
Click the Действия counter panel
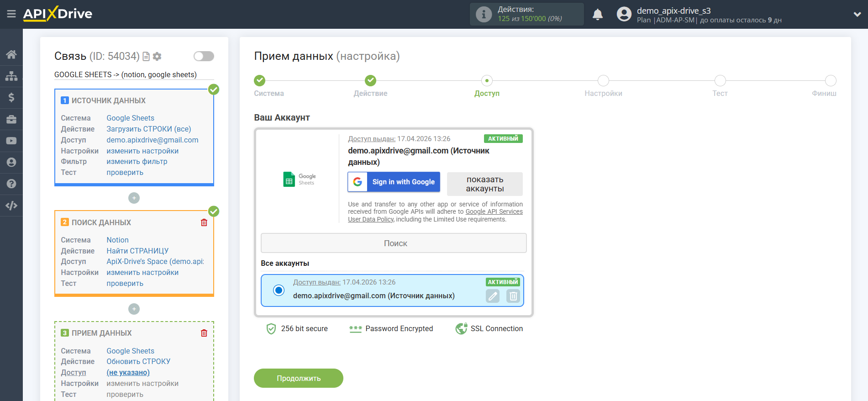click(527, 14)
